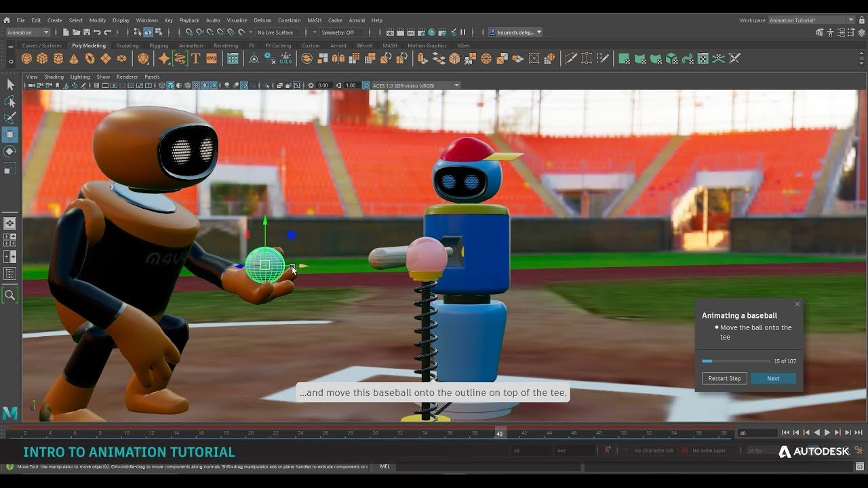Click frame 20 on the time slider
Screen dimensions: 868x488
pyautogui.click(x=250, y=434)
